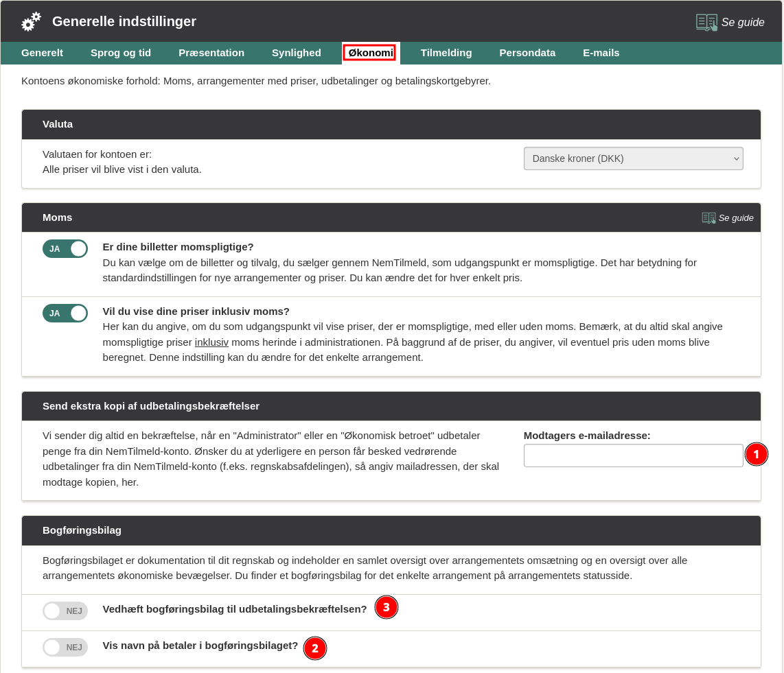Select the Synlighed tab

(297, 53)
